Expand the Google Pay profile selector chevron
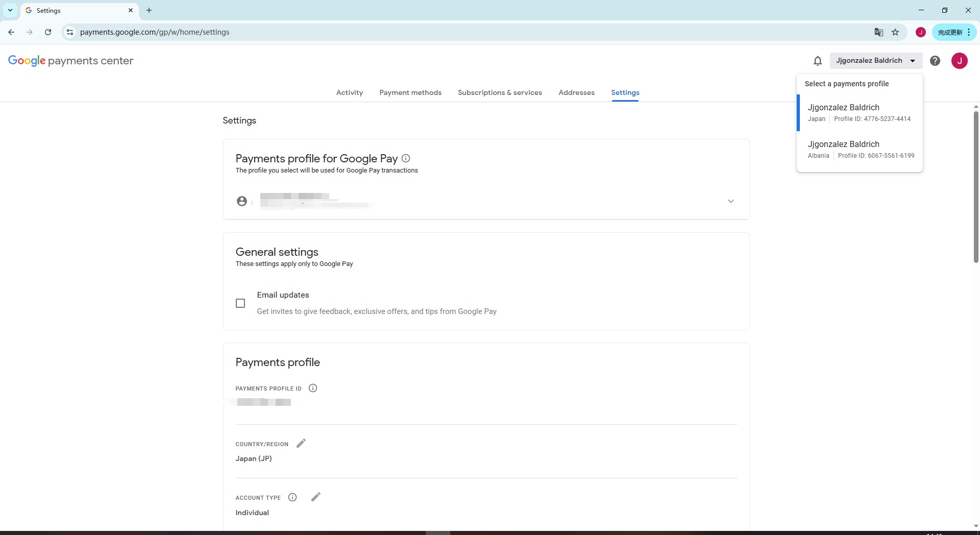Image resolution: width=980 pixels, height=535 pixels. pyautogui.click(x=731, y=201)
